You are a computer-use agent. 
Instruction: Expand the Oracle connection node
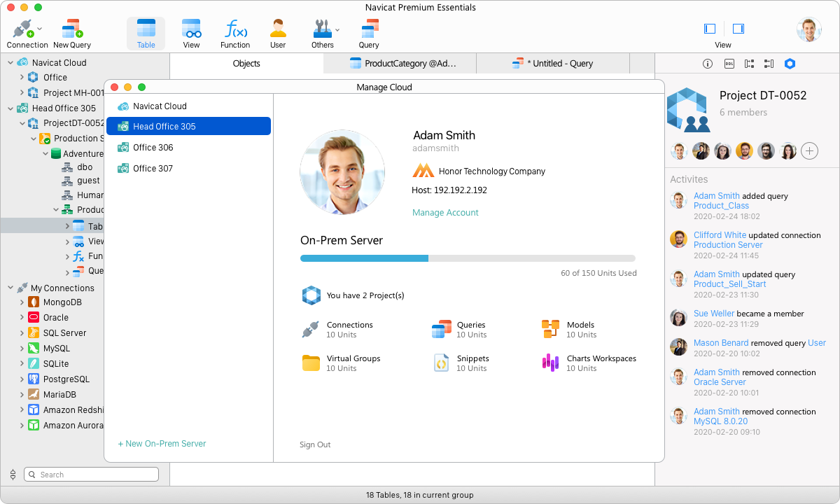click(x=22, y=318)
